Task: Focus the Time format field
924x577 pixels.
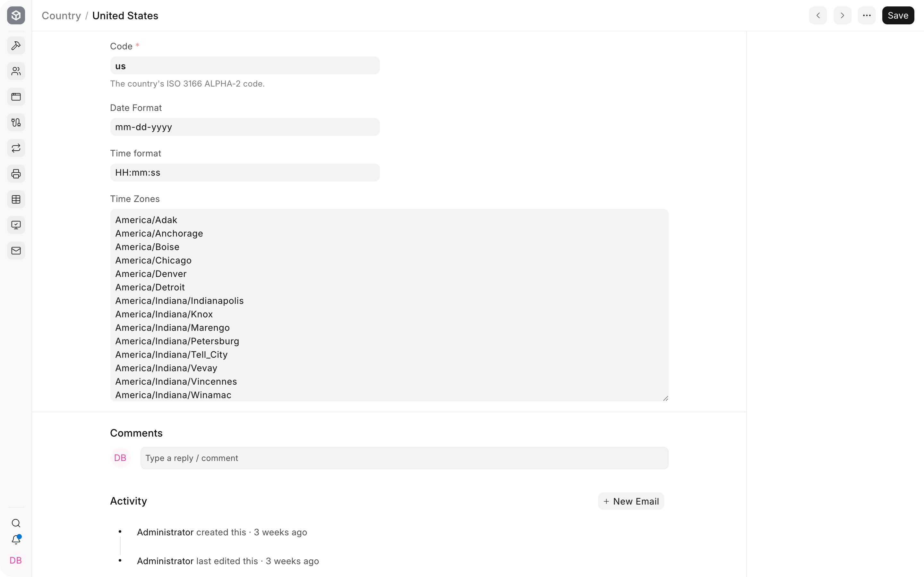Action: [x=245, y=172]
